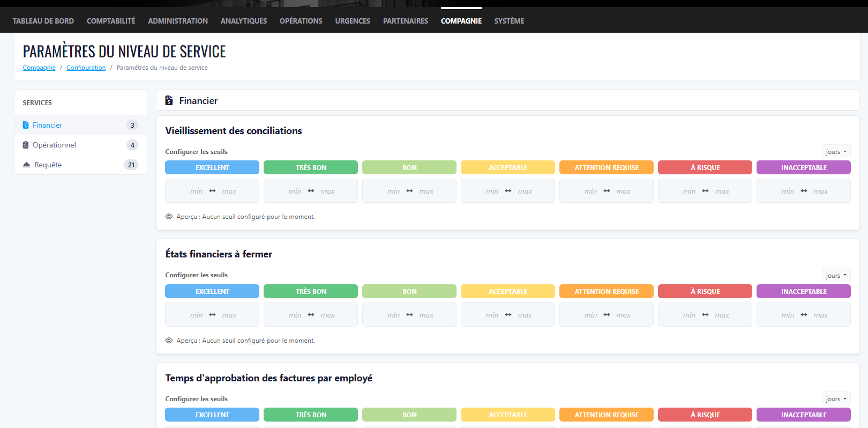Click the 'Vieillissement des conciliations' heading
This screenshot has height=428, width=868.
pos(234,131)
